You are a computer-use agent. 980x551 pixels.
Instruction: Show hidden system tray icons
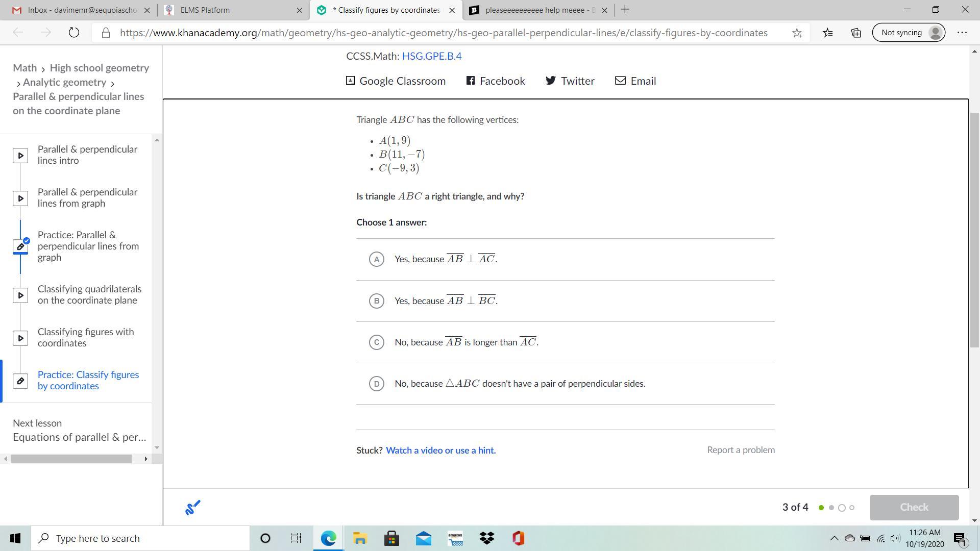(x=834, y=538)
